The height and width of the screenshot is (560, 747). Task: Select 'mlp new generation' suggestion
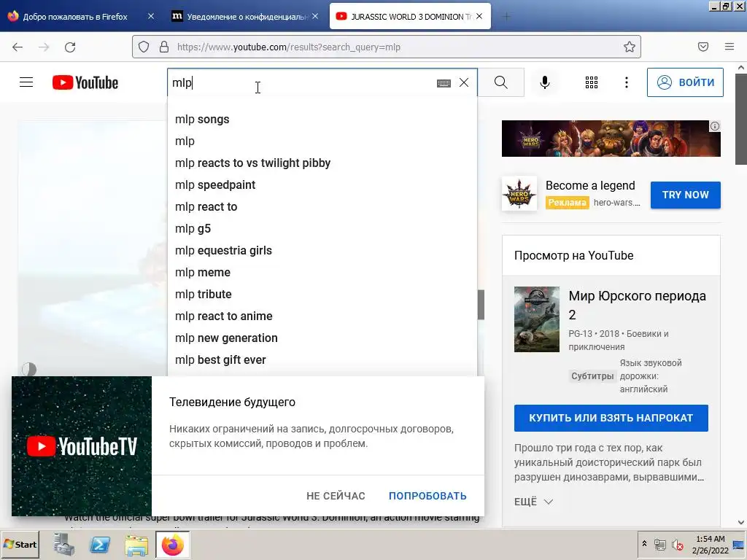[322, 338]
